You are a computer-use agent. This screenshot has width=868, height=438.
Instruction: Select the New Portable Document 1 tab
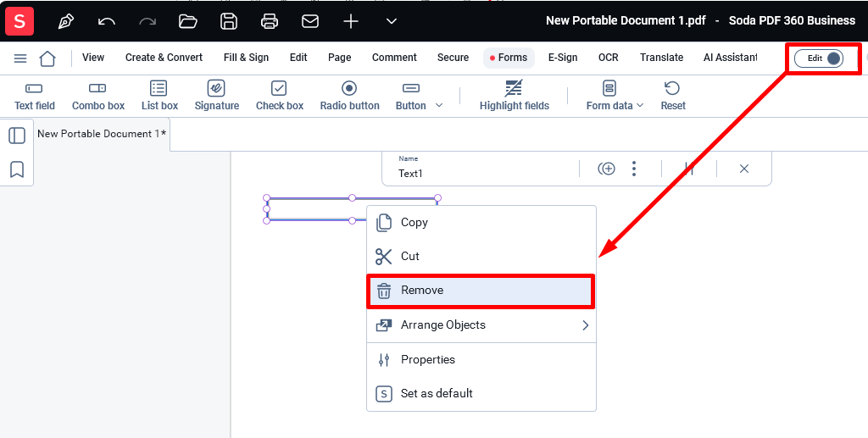point(102,134)
